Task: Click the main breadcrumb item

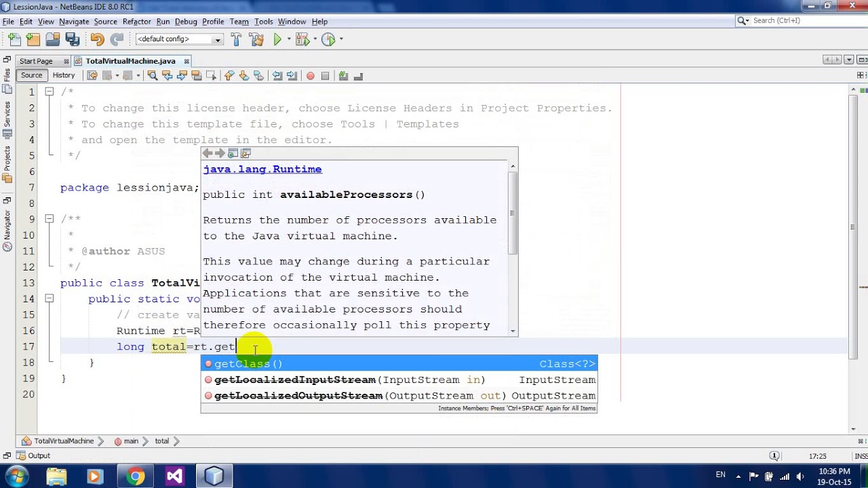Action: (x=126, y=441)
